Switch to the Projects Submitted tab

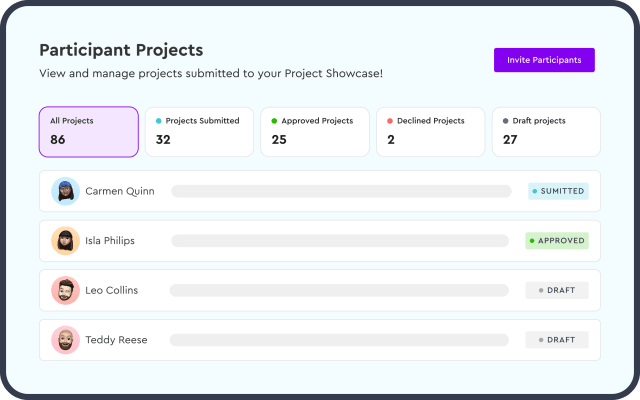tap(199, 132)
